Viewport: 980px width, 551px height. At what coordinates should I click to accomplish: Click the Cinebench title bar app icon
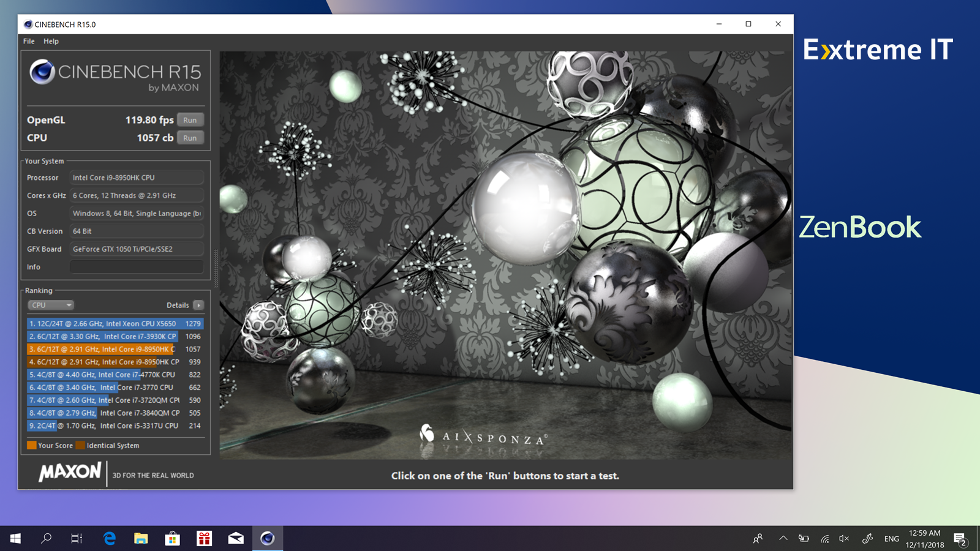tap(28, 24)
